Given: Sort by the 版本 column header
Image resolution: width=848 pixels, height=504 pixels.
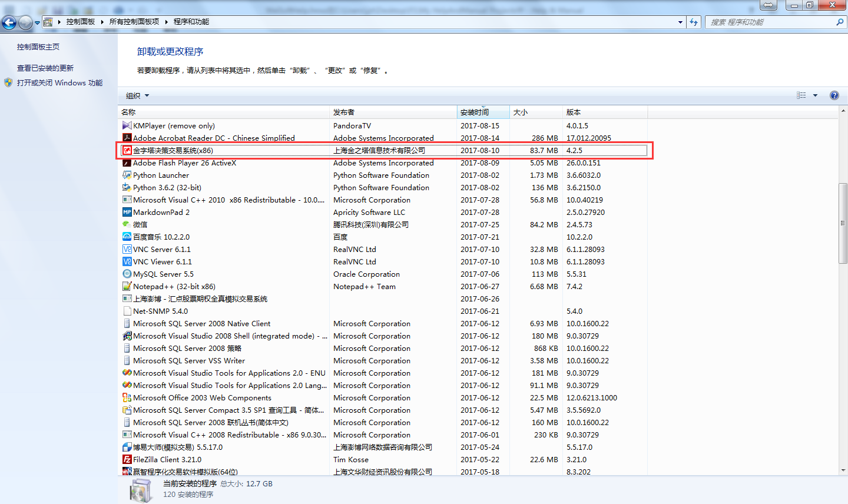Looking at the screenshot, I should tap(605, 112).
